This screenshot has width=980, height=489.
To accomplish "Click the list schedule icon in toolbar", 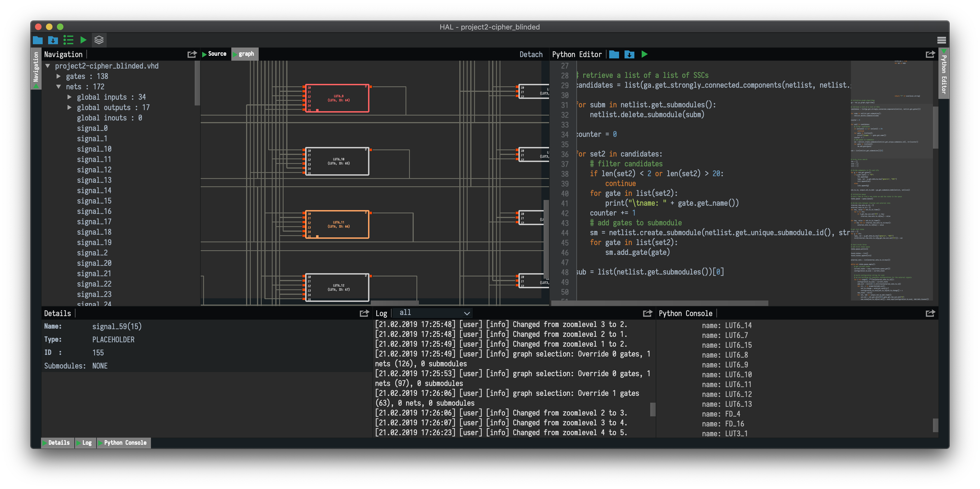I will click(x=68, y=40).
